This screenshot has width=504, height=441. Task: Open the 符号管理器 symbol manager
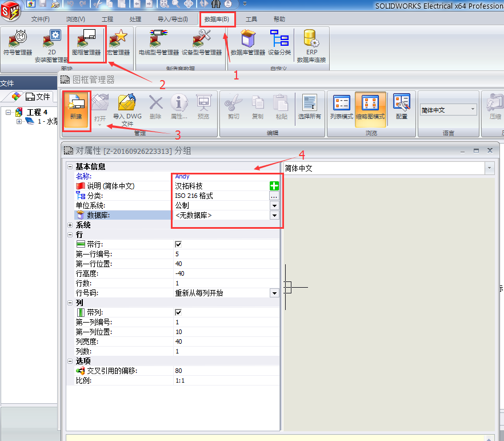18,42
